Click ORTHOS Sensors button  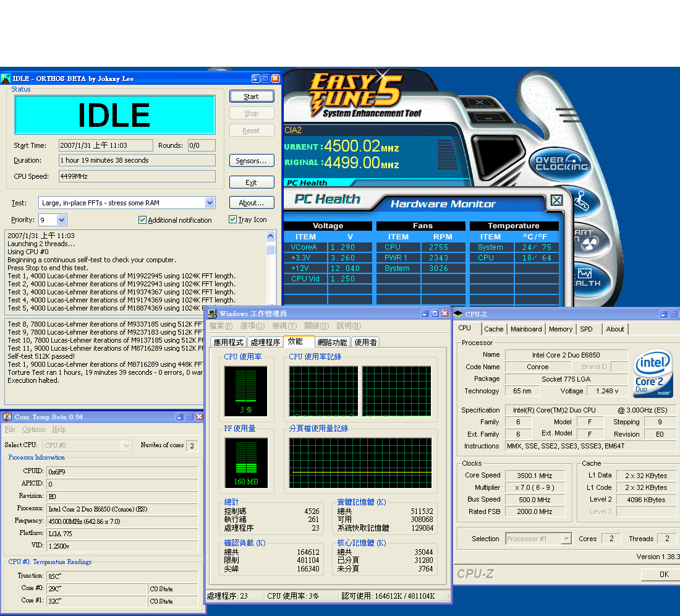252,161
